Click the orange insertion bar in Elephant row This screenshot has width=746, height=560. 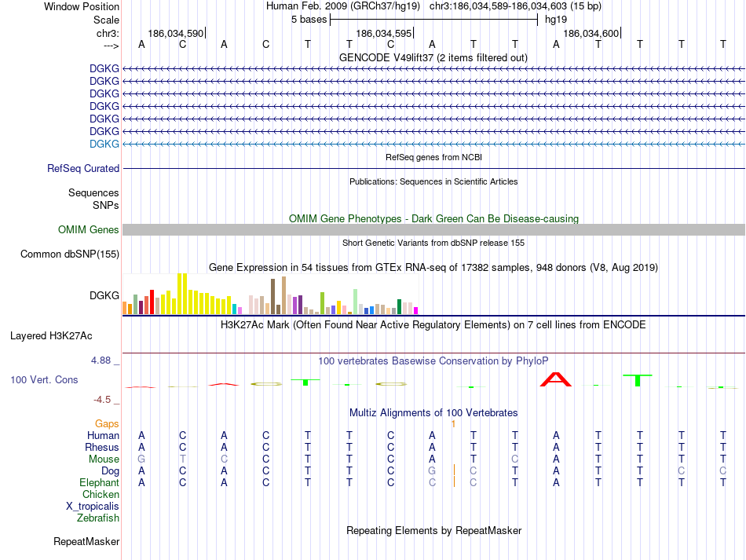click(x=455, y=481)
